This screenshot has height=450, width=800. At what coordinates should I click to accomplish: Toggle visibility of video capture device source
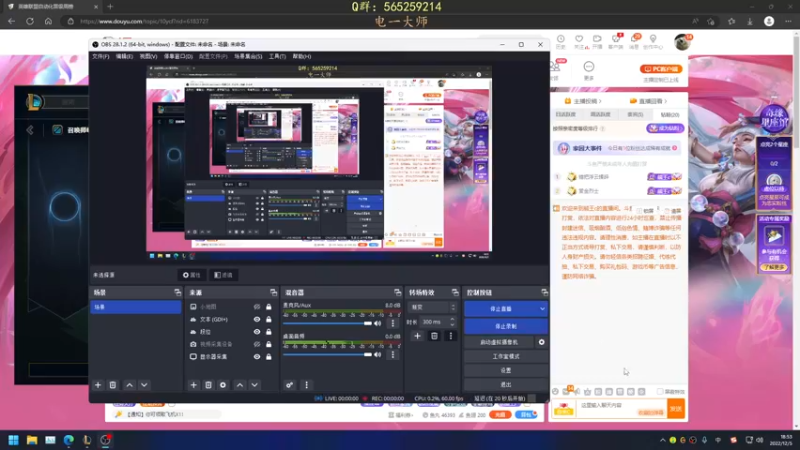(x=257, y=344)
